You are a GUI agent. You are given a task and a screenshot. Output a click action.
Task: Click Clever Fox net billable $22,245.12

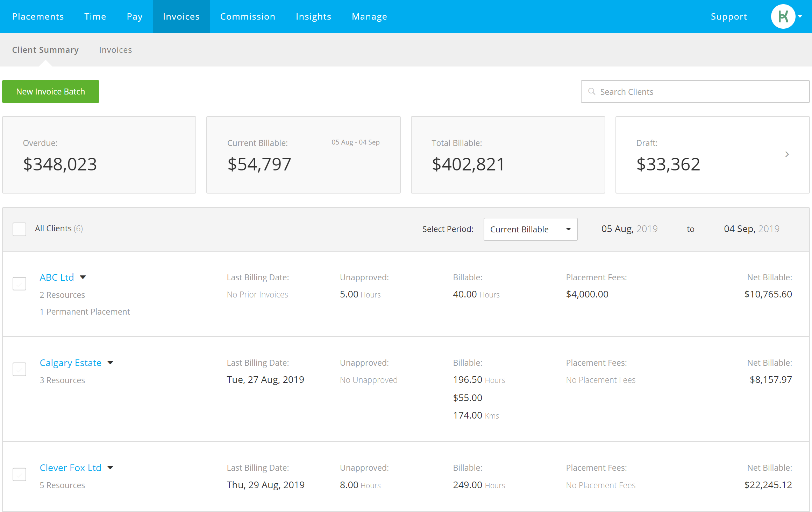click(x=768, y=485)
